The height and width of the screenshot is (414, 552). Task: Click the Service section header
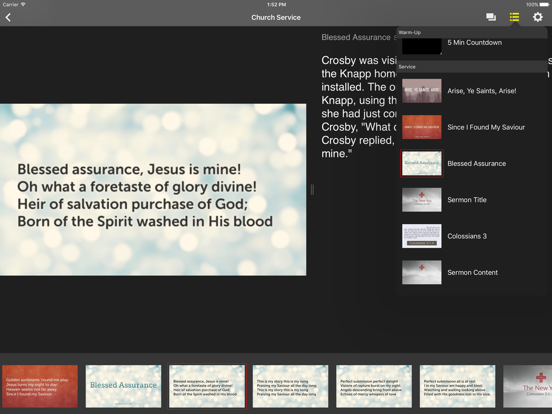click(472, 67)
